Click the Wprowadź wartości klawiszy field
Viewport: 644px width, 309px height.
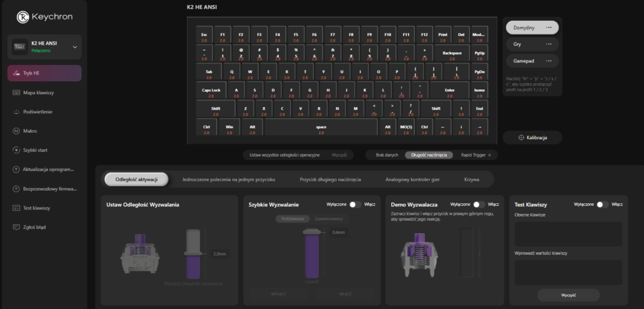coord(569,272)
